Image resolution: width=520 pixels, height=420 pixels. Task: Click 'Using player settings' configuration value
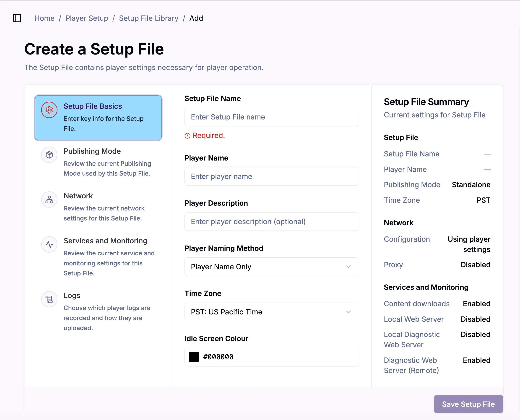tap(469, 244)
